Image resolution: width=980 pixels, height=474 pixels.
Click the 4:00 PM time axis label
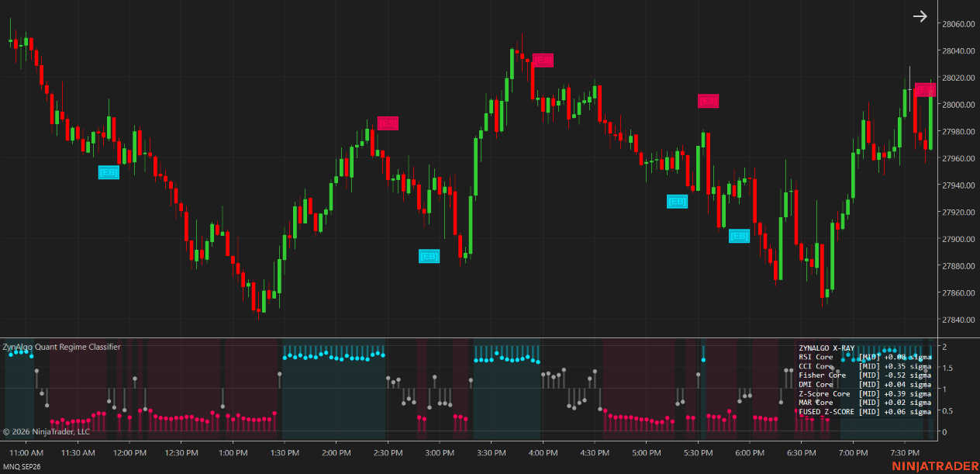pos(543,452)
